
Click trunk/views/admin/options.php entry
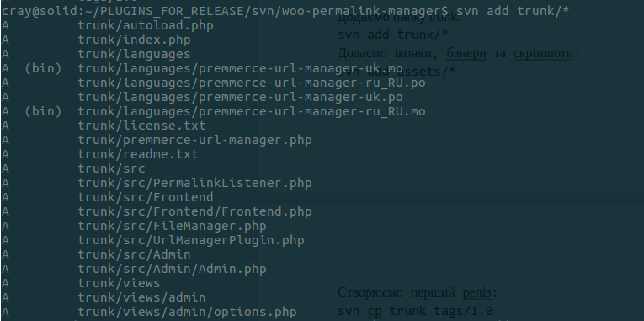coord(187,312)
